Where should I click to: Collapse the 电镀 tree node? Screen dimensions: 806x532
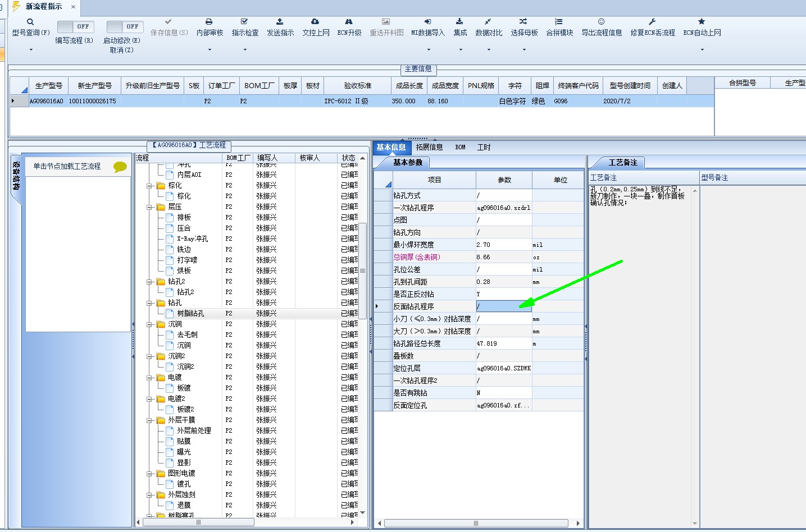point(150,378)
